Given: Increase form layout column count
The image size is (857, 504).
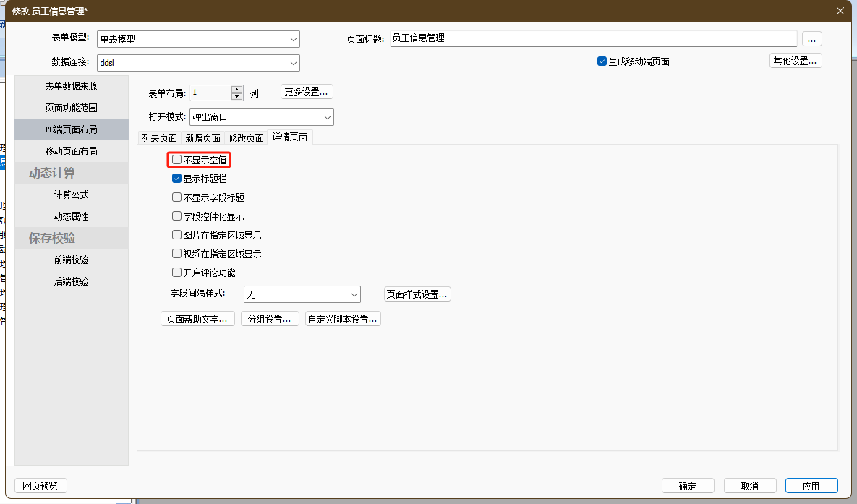Looking at the screenshot, I should coord(237,89).
